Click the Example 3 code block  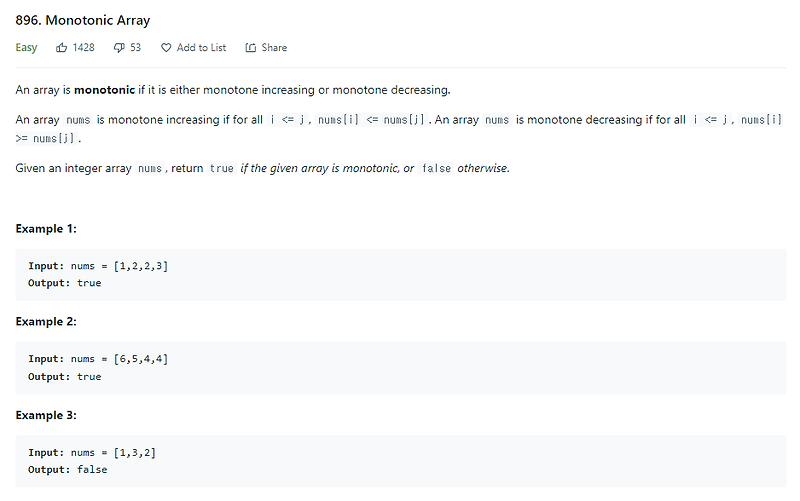click(401, 461)
